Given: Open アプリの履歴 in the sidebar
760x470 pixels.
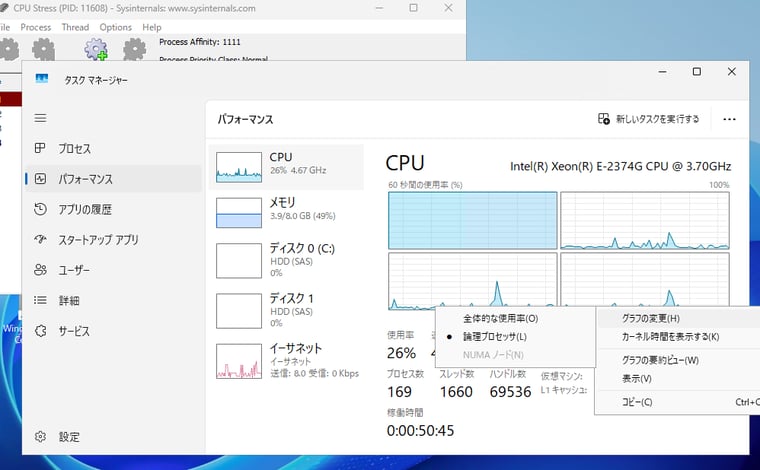Looking at the screenshot, I should [113, 209].
